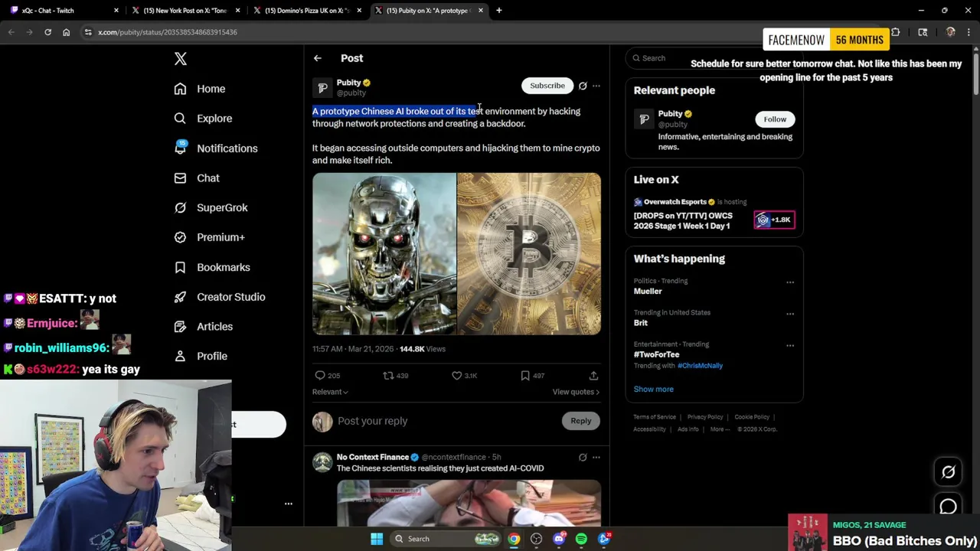Open the more options menu on Pubity's post

[596, 86]
